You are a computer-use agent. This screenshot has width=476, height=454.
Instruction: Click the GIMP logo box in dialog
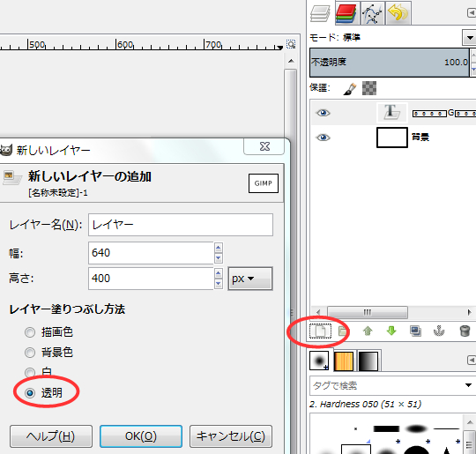click(264, 183)
